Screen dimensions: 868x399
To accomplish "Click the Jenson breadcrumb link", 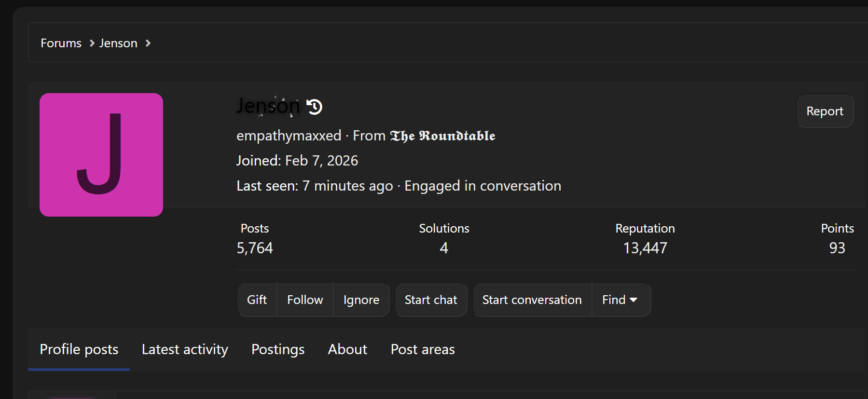I will pyautogui.click(x=118, y=43).
